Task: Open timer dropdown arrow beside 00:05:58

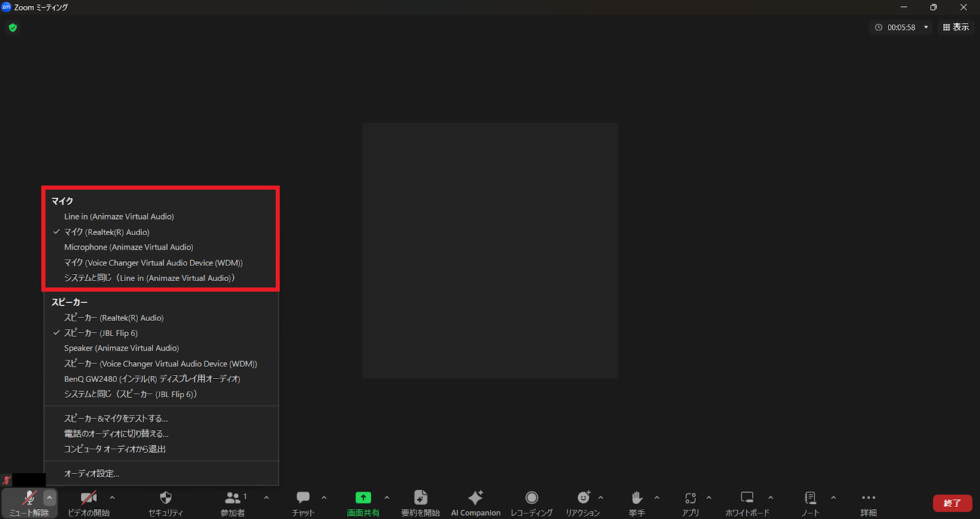Action: 926,28
